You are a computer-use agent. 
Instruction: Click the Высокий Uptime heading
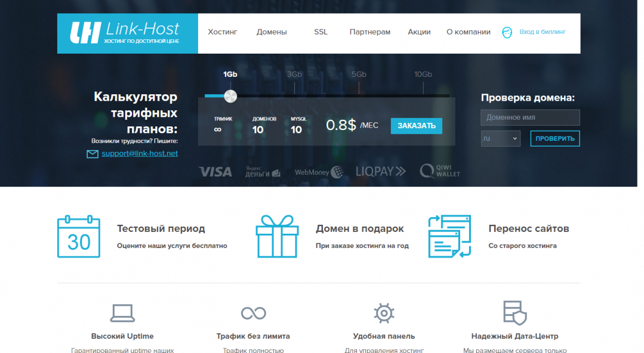[122, 336]
